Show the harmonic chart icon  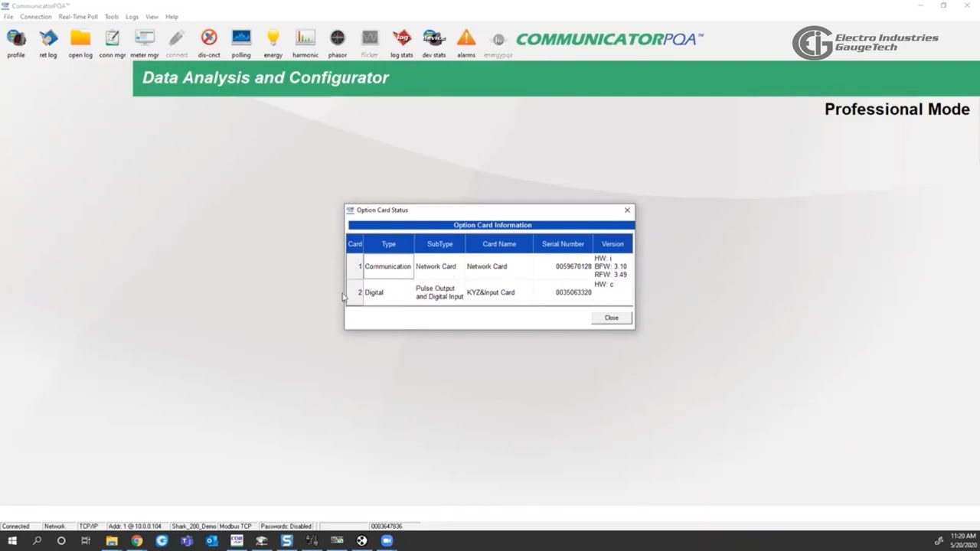pyautogui.click(x=305, y=43)
